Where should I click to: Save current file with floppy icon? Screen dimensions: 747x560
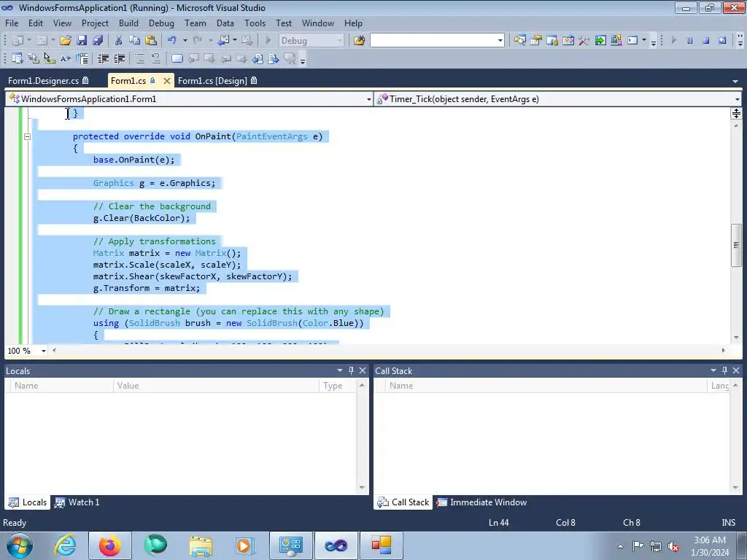[x=82, y=41]
